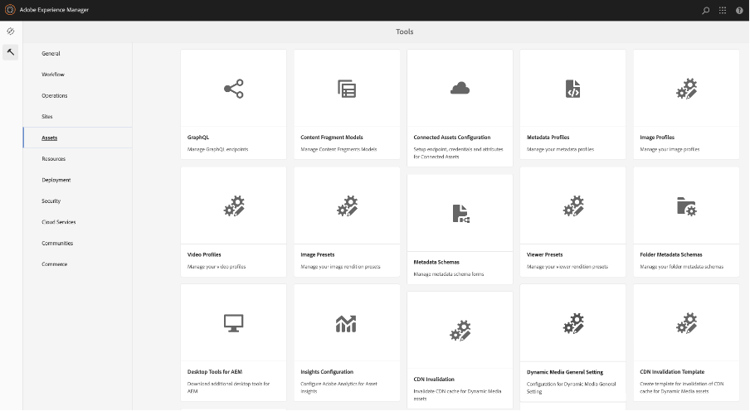Open the Image Profiles title link

[657, 137]
